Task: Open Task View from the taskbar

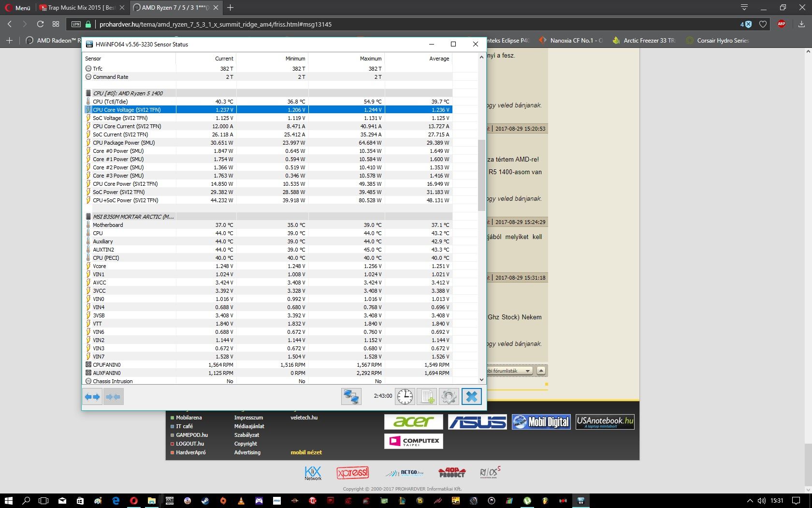Action: tap(43, 501)
